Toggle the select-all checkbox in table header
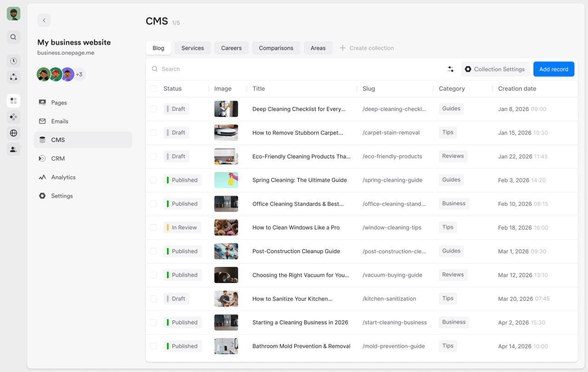This screenshot has width=588, height=372. [x=153, y=89]
